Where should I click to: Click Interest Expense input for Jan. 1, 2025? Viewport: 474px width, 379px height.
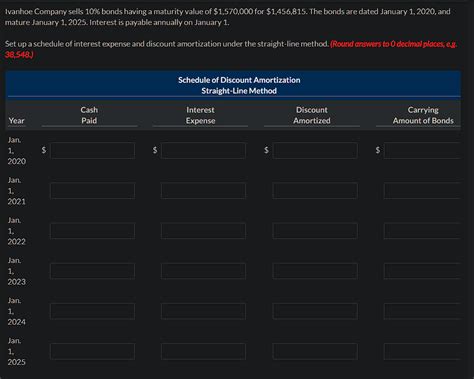(x=203, y=351)
